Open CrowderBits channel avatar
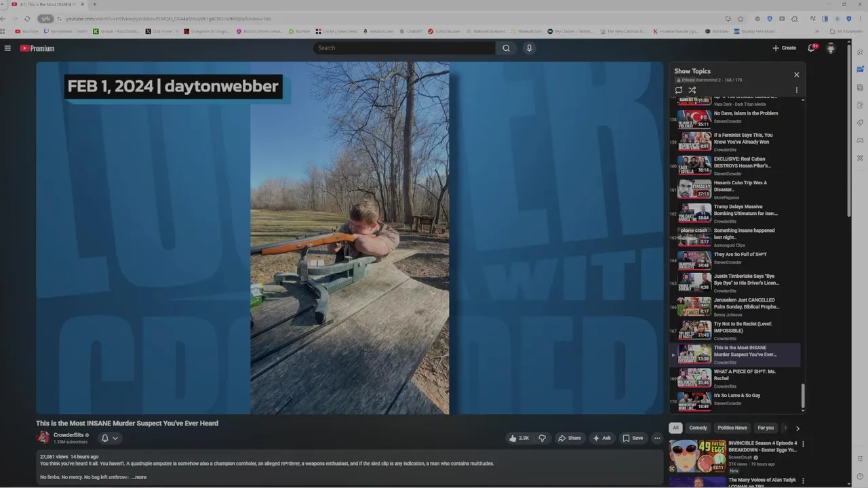 (x=43, y=438)
